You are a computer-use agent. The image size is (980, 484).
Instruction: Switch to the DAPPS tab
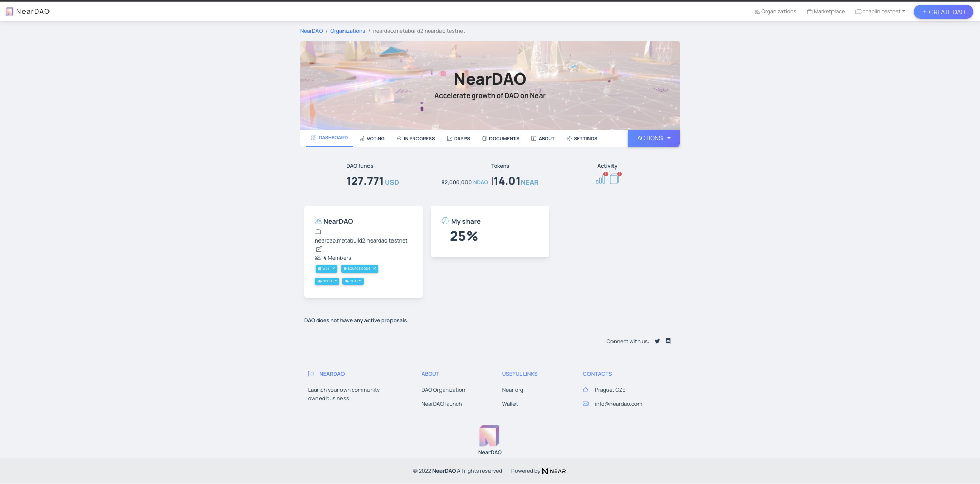point(458,139)
